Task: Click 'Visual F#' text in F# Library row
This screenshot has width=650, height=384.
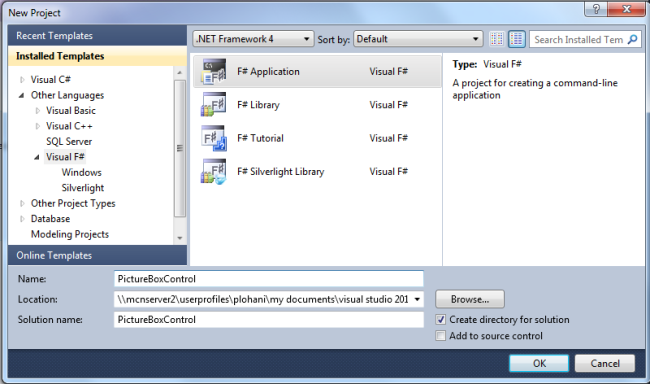Action: click(388, 105)
